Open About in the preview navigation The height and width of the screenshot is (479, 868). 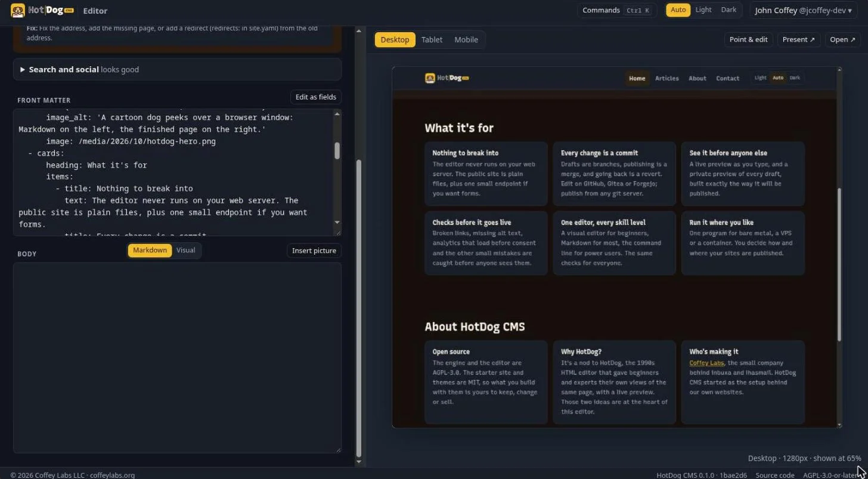click(x=697, y=78)
